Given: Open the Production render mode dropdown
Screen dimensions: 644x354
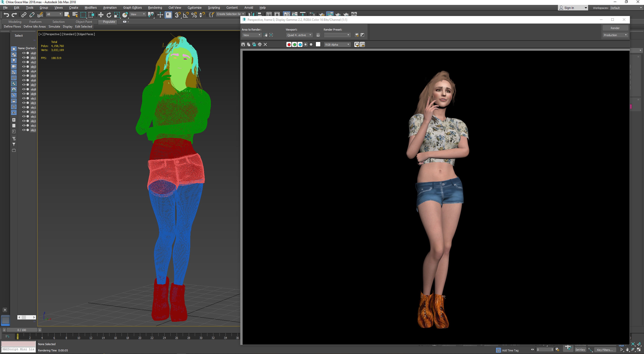Looking at the screenshot, I should coord(615,35).
